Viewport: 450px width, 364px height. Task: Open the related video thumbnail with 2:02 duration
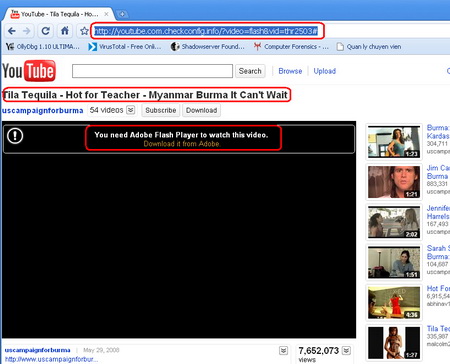(394, 222)
